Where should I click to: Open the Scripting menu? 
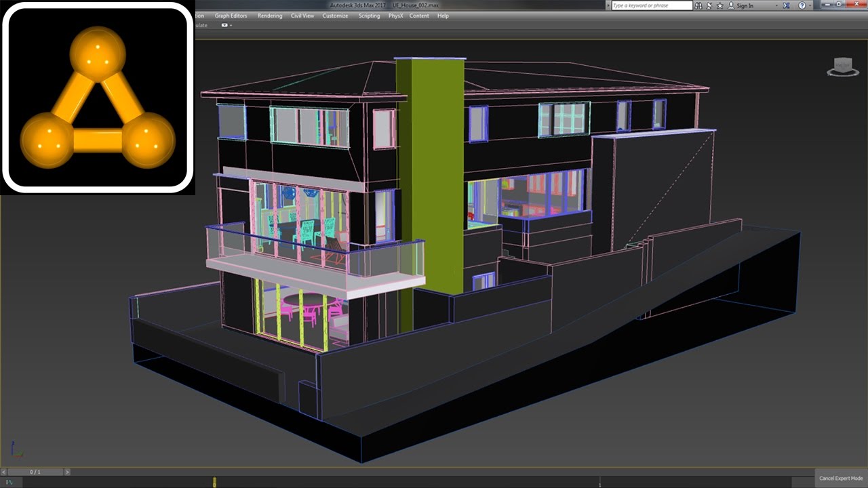369,16
